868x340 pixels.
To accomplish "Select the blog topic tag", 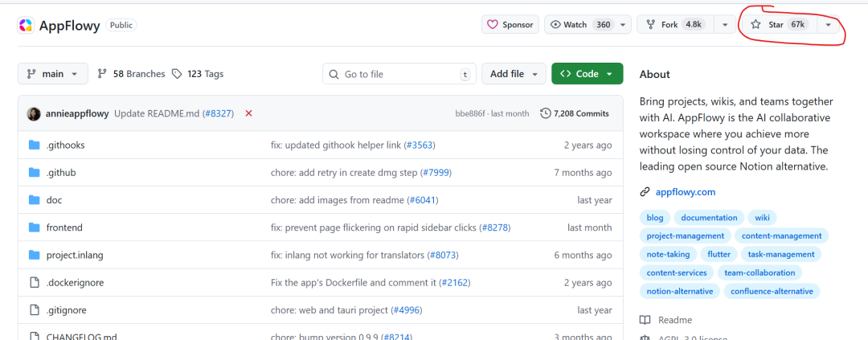I will [x=655, y=218].
